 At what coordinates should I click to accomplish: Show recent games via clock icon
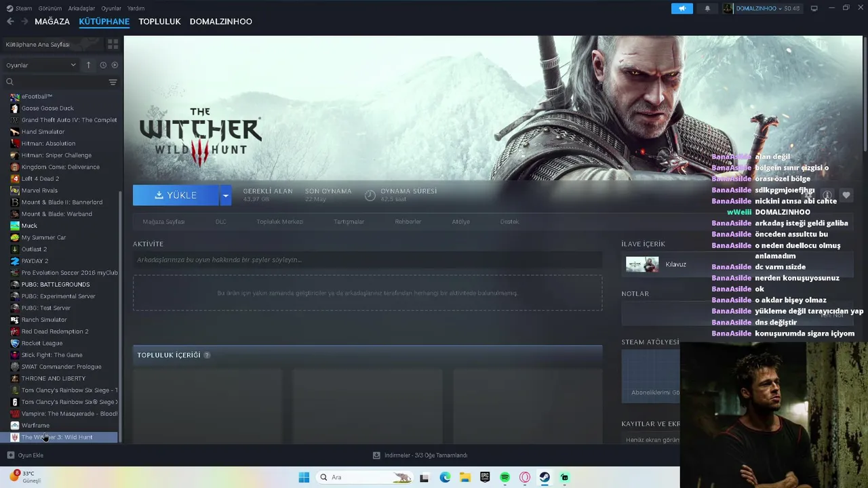103,65
